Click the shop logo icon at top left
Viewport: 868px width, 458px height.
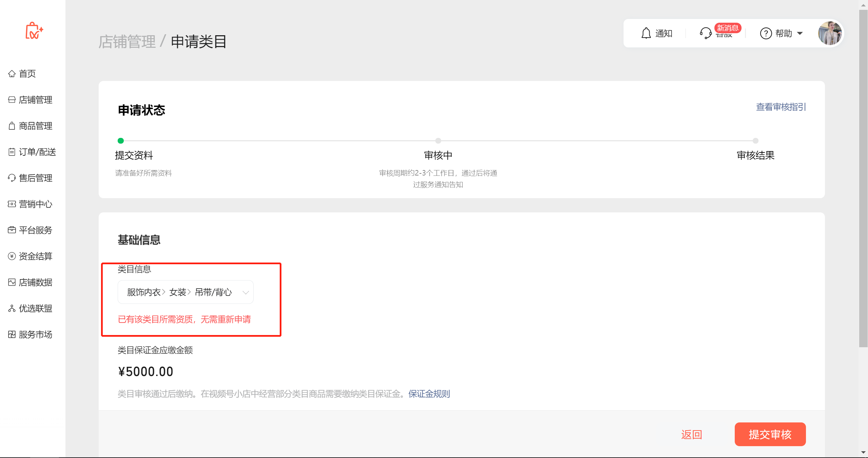(34, 31)
